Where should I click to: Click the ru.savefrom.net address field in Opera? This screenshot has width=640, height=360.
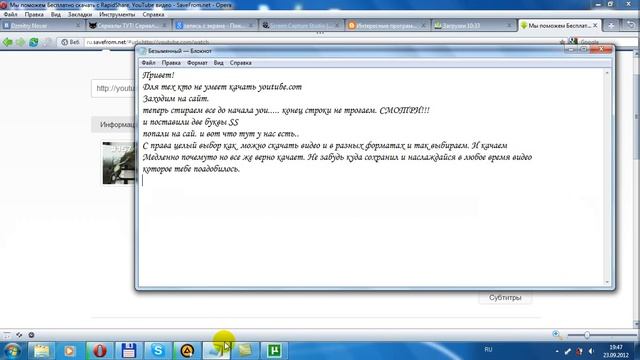(x=318, y=42)
